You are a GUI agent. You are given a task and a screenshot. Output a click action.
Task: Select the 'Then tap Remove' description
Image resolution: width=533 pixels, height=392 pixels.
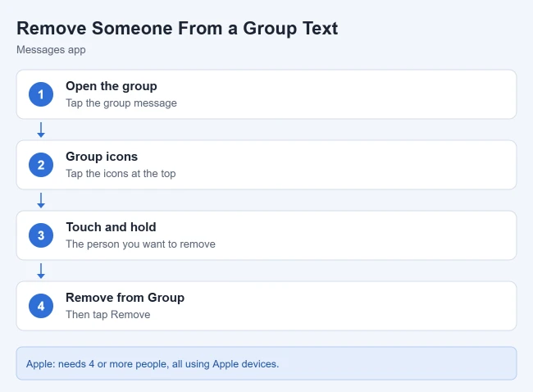click(x=107, y=314)
